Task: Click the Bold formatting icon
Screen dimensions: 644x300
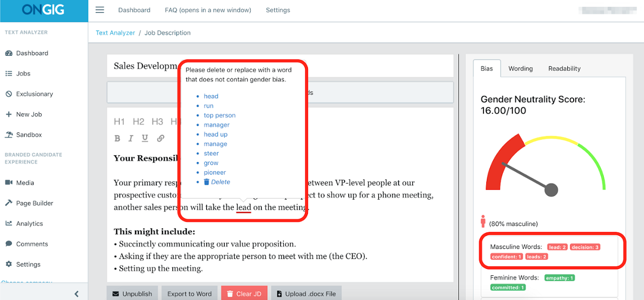Action: tap(118, 138)
